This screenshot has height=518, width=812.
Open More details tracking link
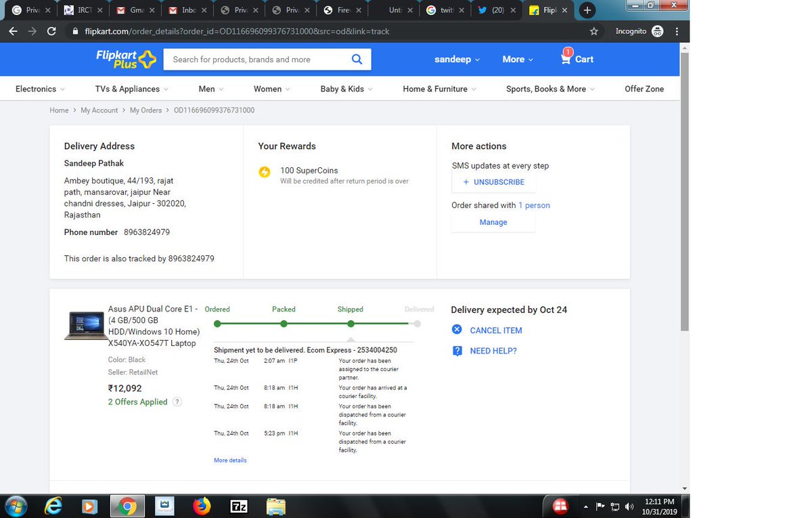point(230,460)
